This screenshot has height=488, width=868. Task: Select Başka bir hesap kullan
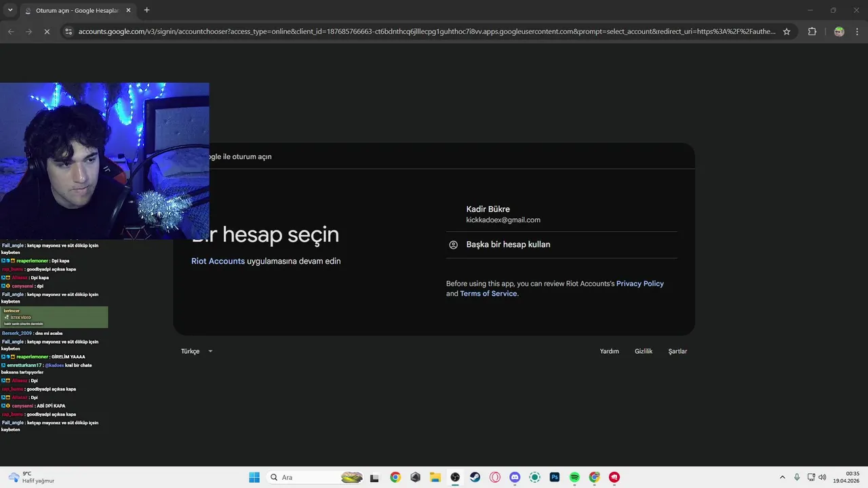click(x=561, y=245)
